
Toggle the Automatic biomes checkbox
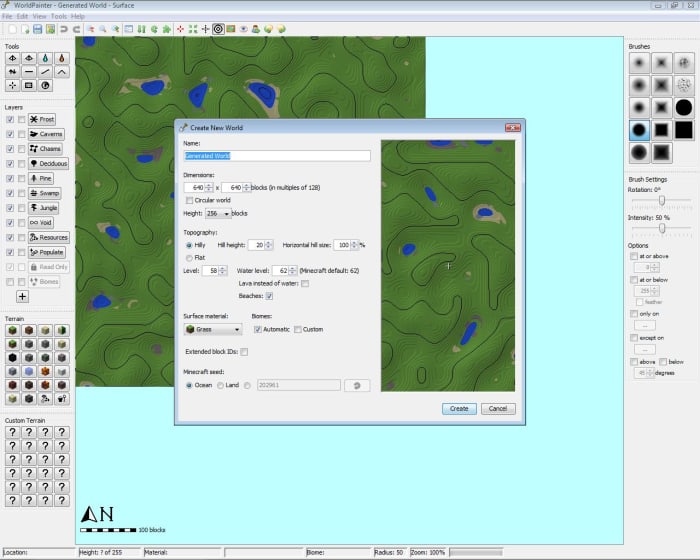coord(258,330)
